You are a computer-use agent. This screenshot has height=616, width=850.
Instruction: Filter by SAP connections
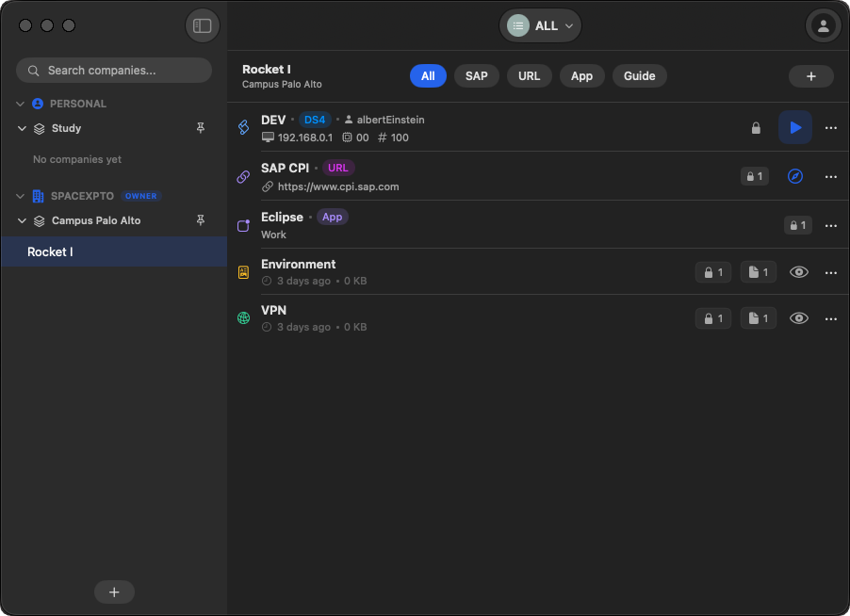[477, 76]
